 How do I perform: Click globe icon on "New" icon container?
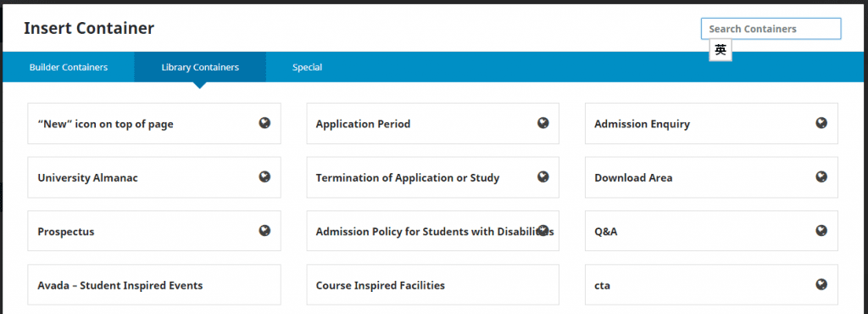tap(264, 123)
